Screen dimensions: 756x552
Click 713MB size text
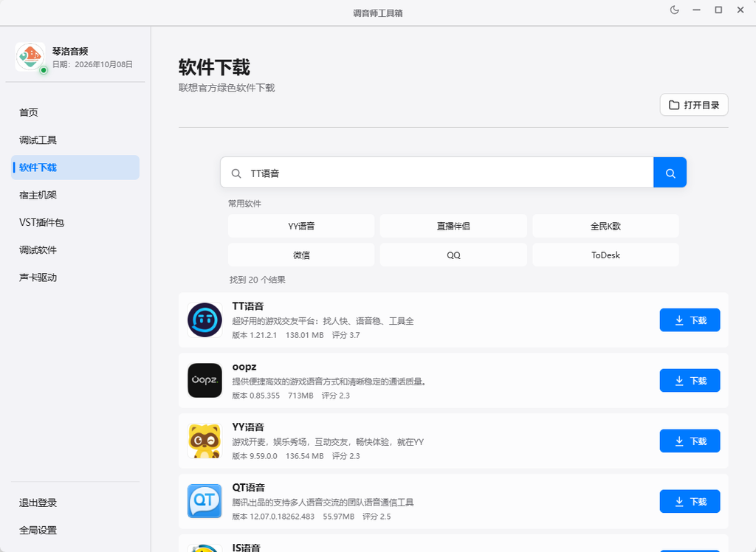pyautogui.click(x=301, y=396)
